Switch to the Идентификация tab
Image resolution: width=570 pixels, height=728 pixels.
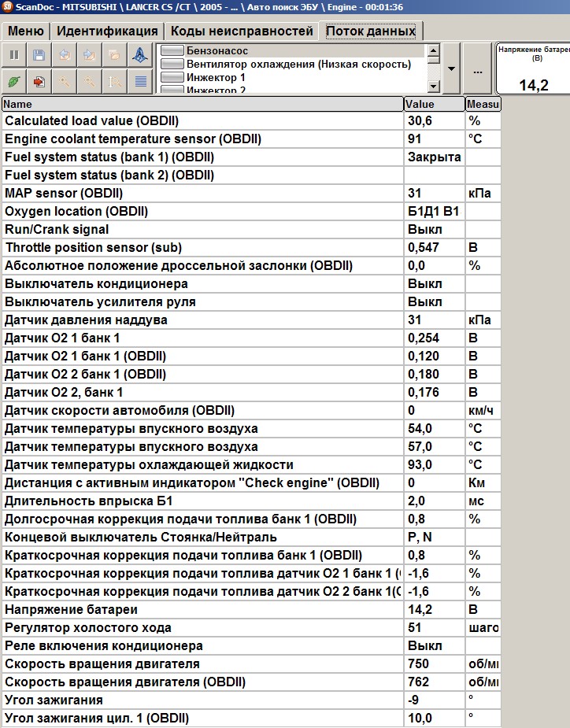tap(107, 31)
